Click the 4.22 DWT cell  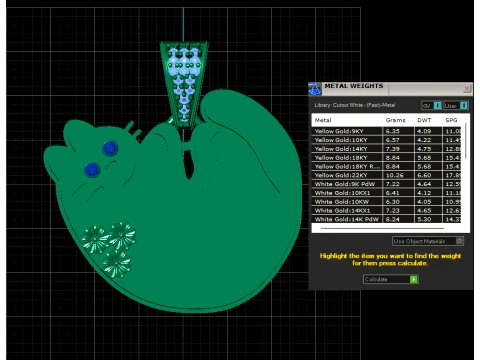428,140
